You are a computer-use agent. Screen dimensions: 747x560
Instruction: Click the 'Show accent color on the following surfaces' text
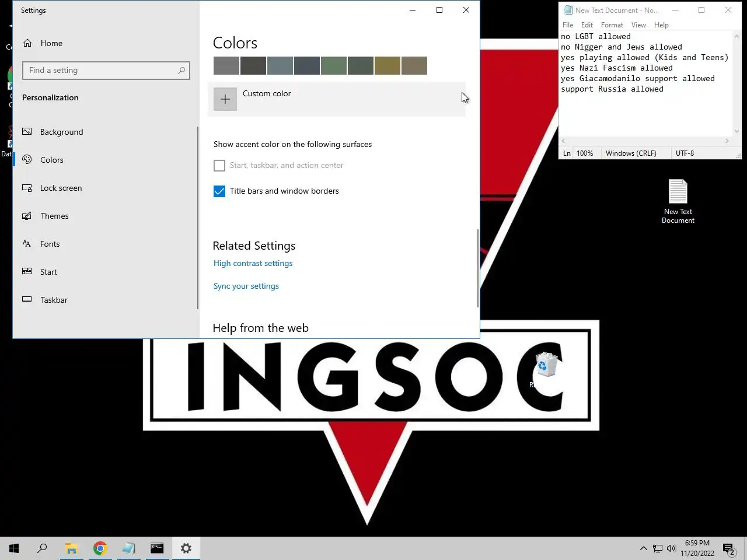(x=292, y=144)
